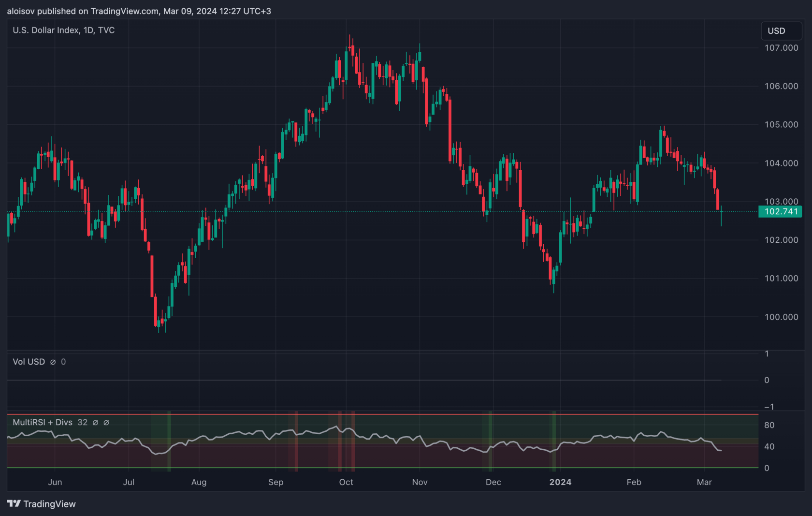
Task: Click the MultiRSI value 32
Action: [82, 422]
